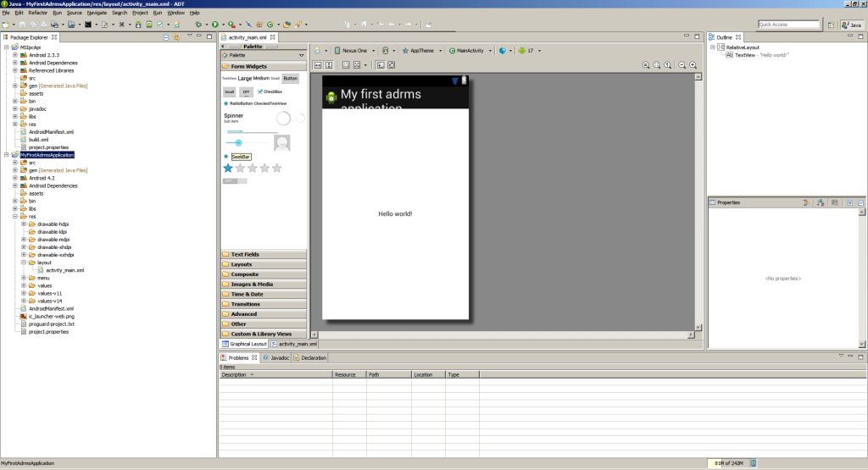
Task: Open the Android Virtual Device Manager icon
Action: point(149,25)
